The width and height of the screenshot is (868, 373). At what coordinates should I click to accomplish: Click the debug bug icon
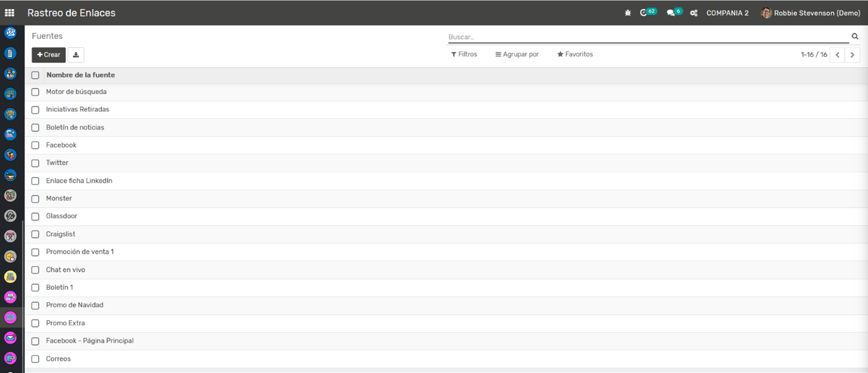click(628, 13)
